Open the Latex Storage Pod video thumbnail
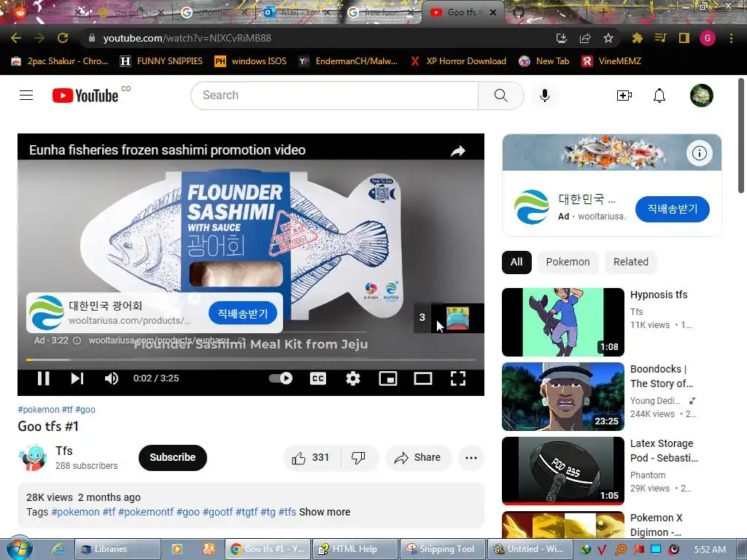Image resolution: width=747 pixels, height=560 pixels. tap(563, 470)
